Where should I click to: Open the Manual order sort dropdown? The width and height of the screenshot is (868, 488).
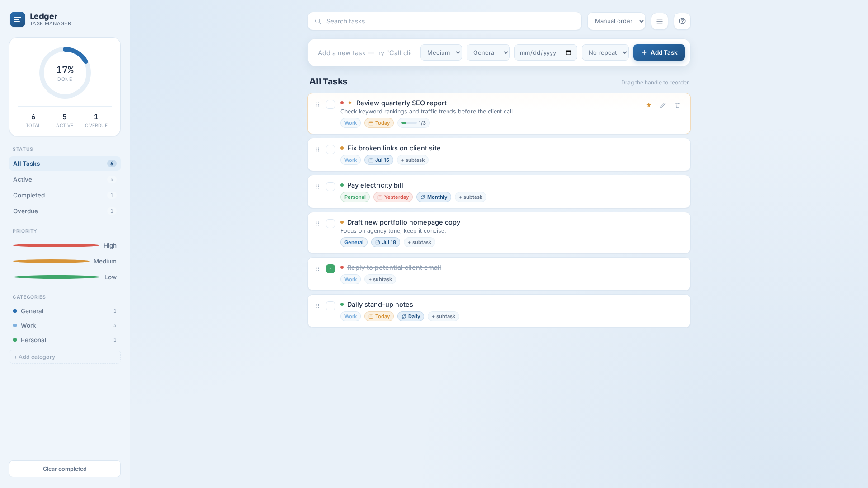[616, 21]
